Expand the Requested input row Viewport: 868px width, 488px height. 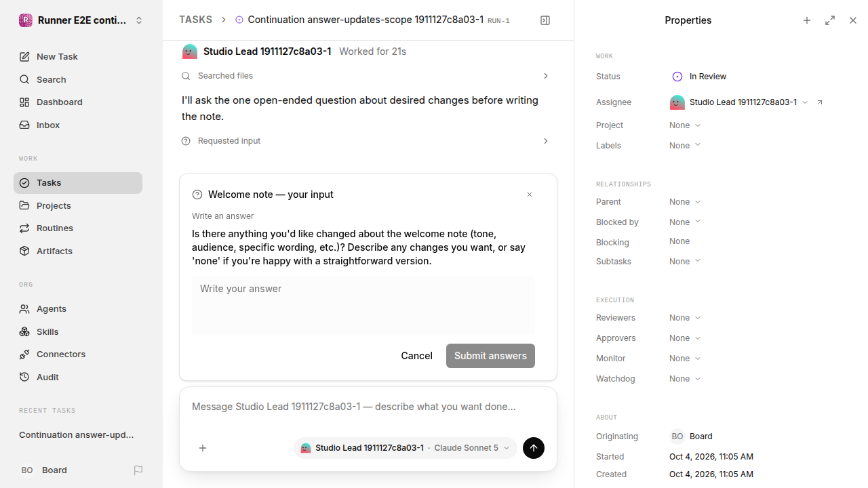(366, 141)
